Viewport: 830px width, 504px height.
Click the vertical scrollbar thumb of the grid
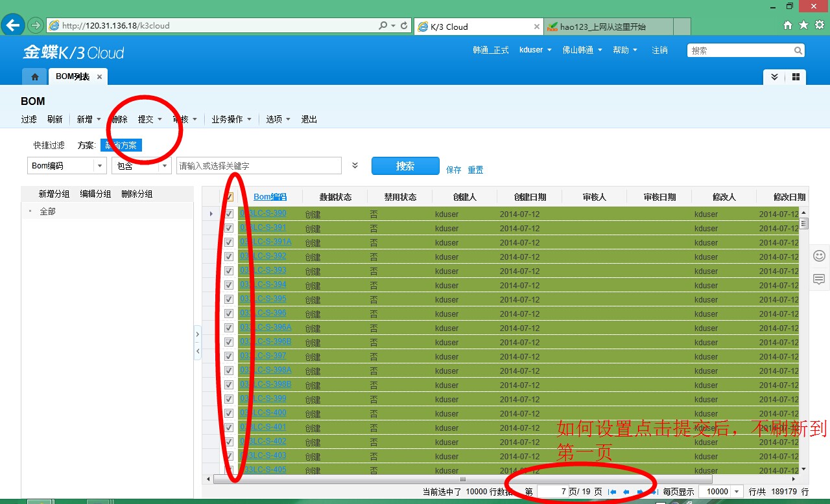804,223
